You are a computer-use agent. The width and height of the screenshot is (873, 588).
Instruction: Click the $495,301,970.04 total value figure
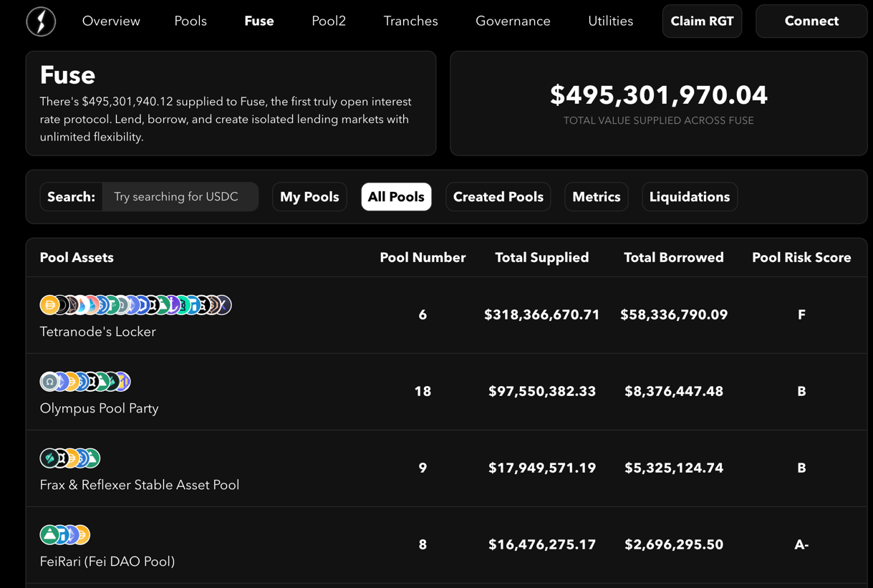point(659,95)
